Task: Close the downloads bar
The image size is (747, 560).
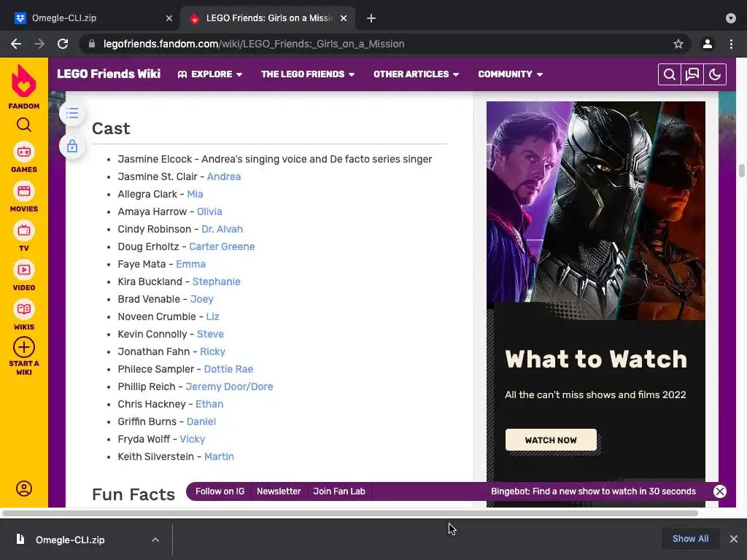Action: click(734, 539)
